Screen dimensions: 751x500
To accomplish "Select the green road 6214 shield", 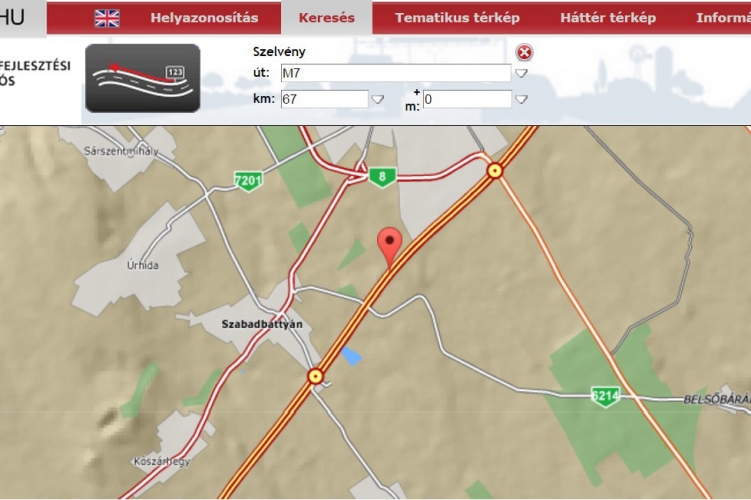I will pos(605,396).
